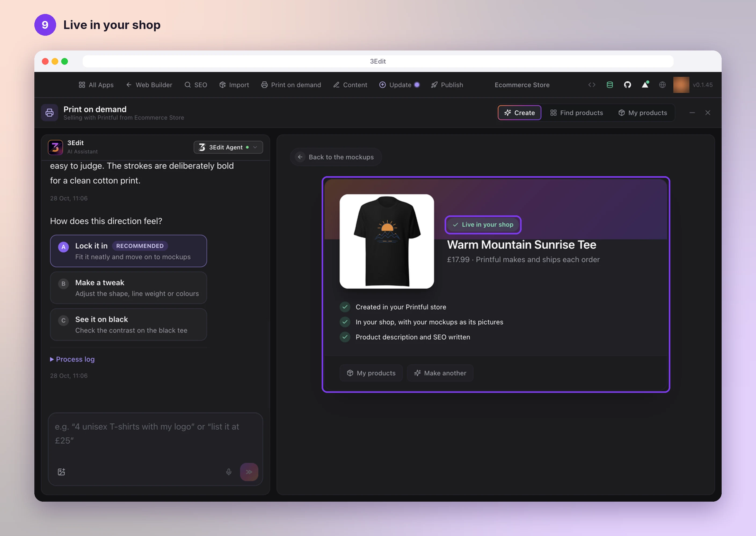The height and width of the screenshot is (536, 756).
Task: Click the microphone icon
Action: click(x=228, y=472)
